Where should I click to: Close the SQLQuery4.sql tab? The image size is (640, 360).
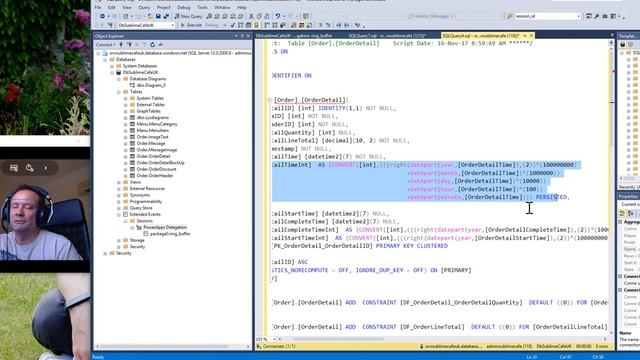pyautogui.click(x=531, y=36)
